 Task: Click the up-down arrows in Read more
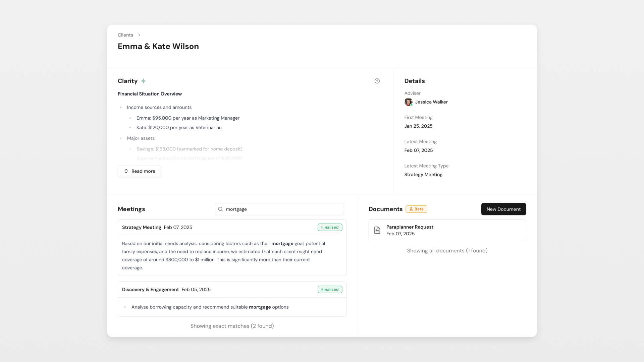coord(126,171)
